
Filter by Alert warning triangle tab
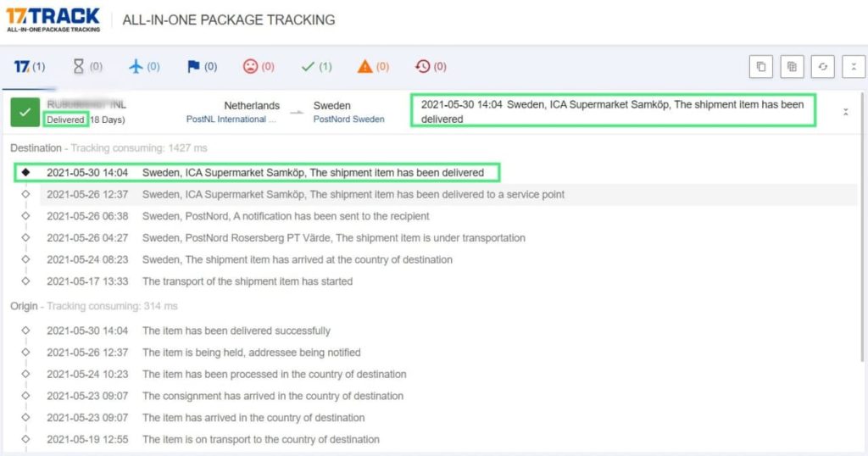(373, 66)
